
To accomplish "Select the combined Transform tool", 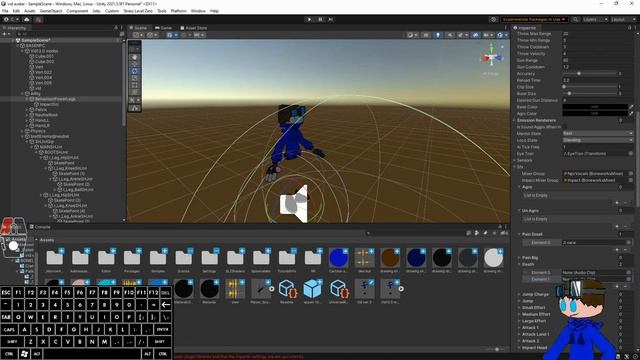I will pyautogui.click(x=134, y=92).
